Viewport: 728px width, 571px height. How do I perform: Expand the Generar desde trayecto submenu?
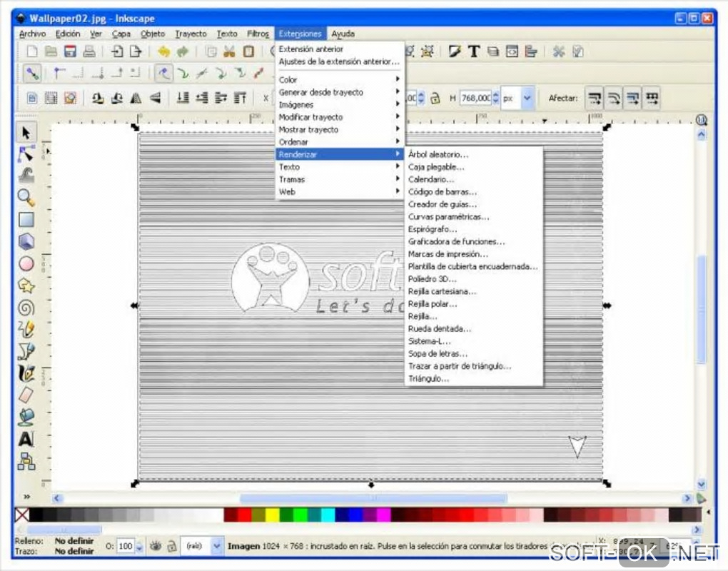[339, 92]
